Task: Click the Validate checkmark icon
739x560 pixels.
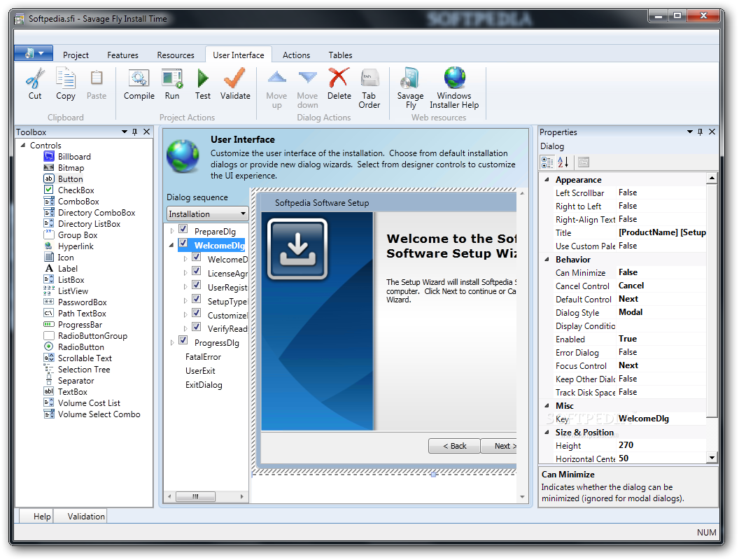Action: (234, 78)
